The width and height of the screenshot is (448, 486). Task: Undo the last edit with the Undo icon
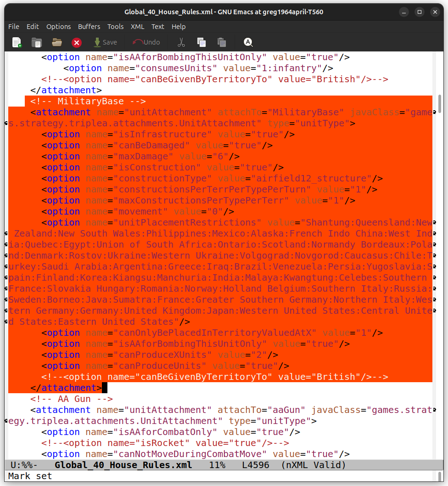[146, 42]
